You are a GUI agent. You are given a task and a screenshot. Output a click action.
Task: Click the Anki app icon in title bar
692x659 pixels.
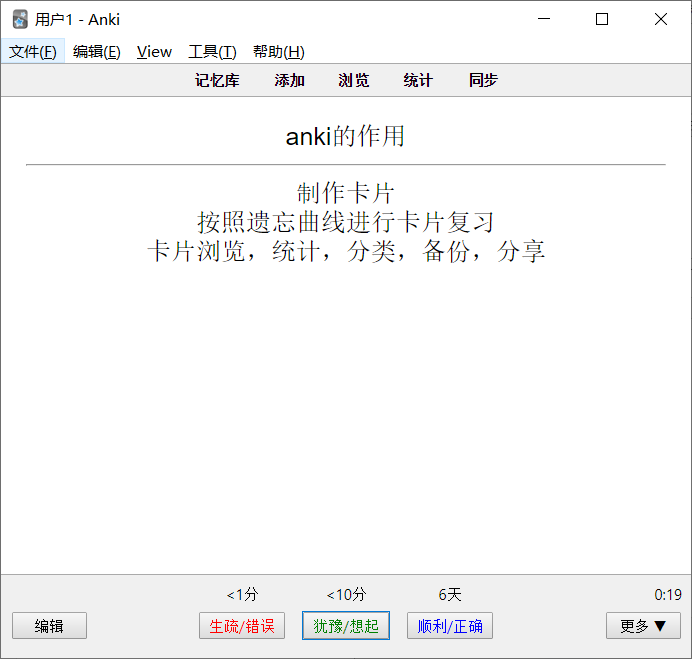click(x=20, y=19)
